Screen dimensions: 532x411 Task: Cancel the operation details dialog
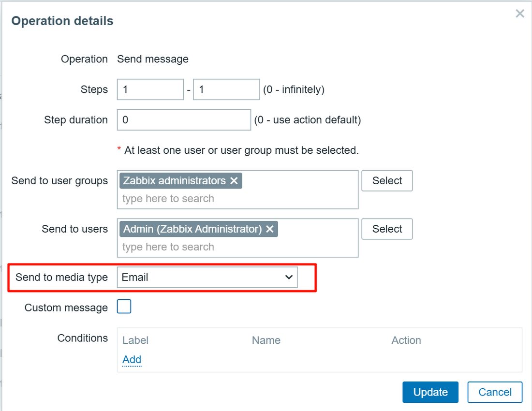(x=495, y=392)
